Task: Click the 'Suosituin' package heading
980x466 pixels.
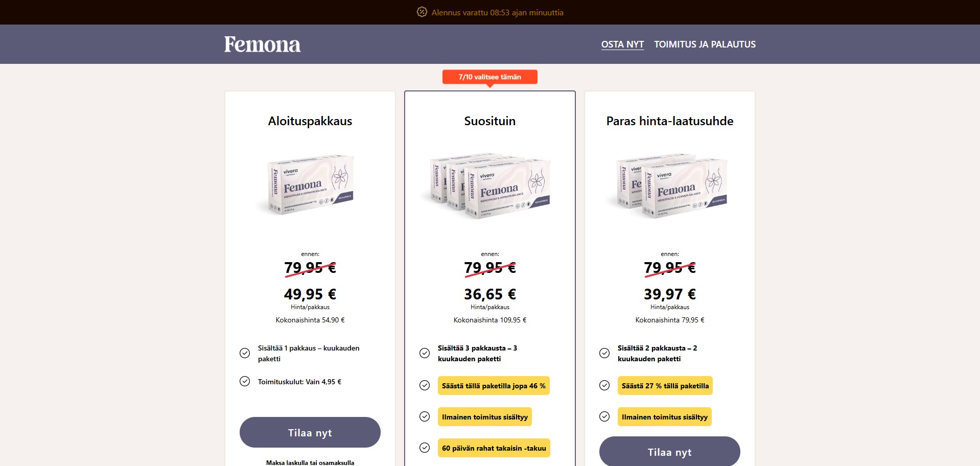Action: pyautogui.click(x=489, y=121)
